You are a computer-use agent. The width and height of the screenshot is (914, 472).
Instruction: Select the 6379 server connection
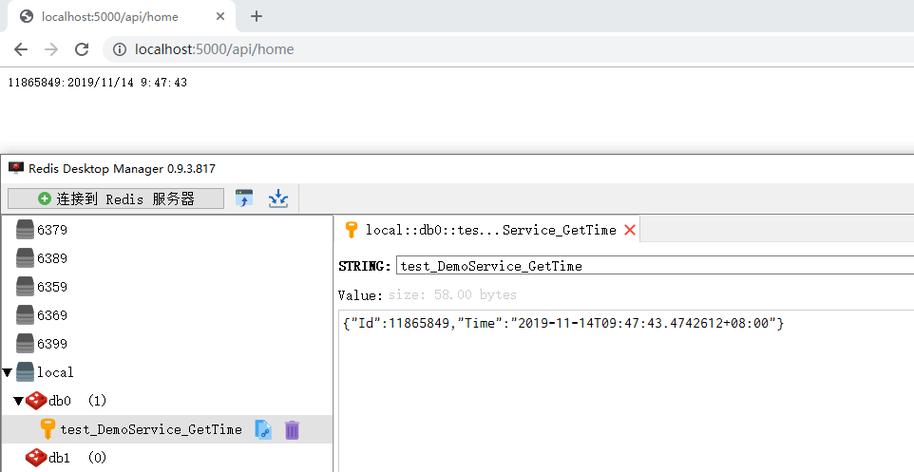(52, 230)
